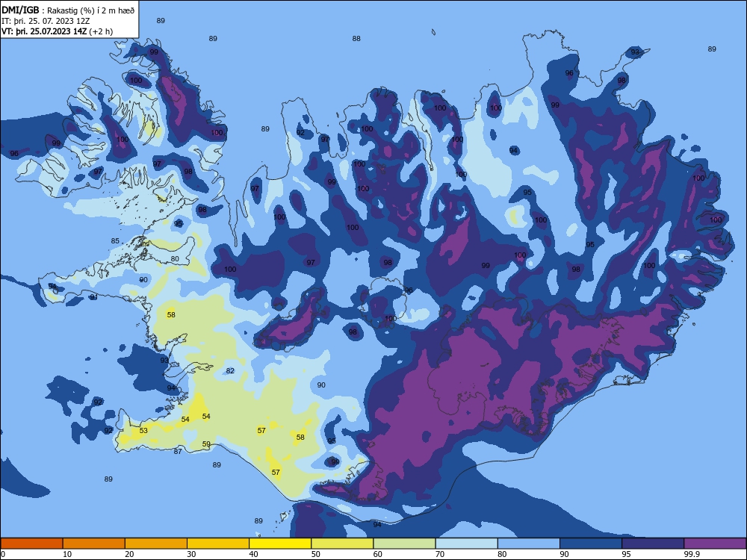This screenshot has height=560, width=747.
Task: Click the map value '53' on the southwest peninsula
Action: tap(143, 431)
